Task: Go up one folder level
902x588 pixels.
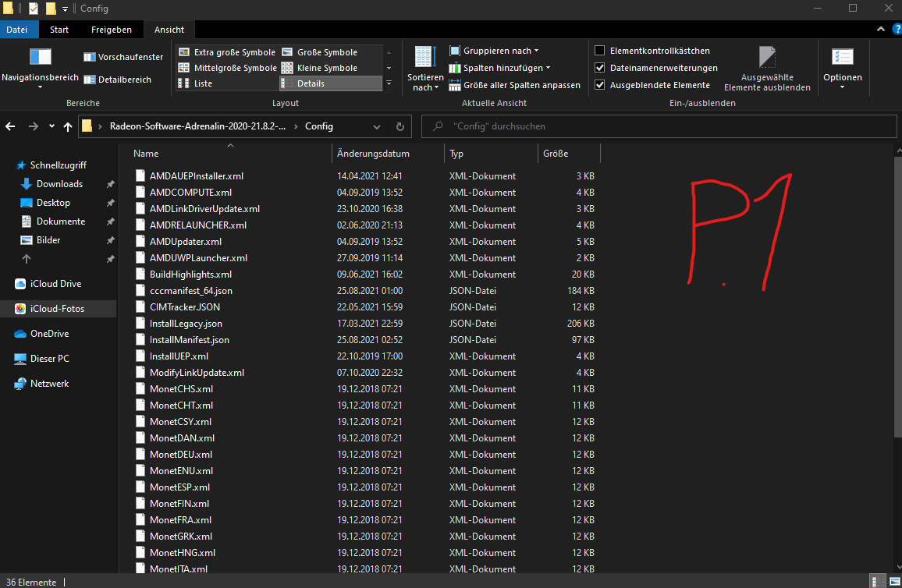Action: 68,126
